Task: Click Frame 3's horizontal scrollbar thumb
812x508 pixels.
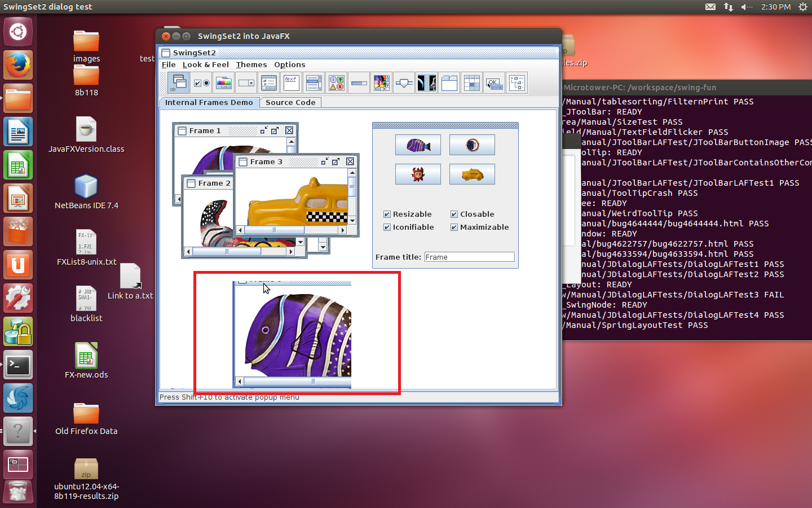Action: (x=275, y=230)
